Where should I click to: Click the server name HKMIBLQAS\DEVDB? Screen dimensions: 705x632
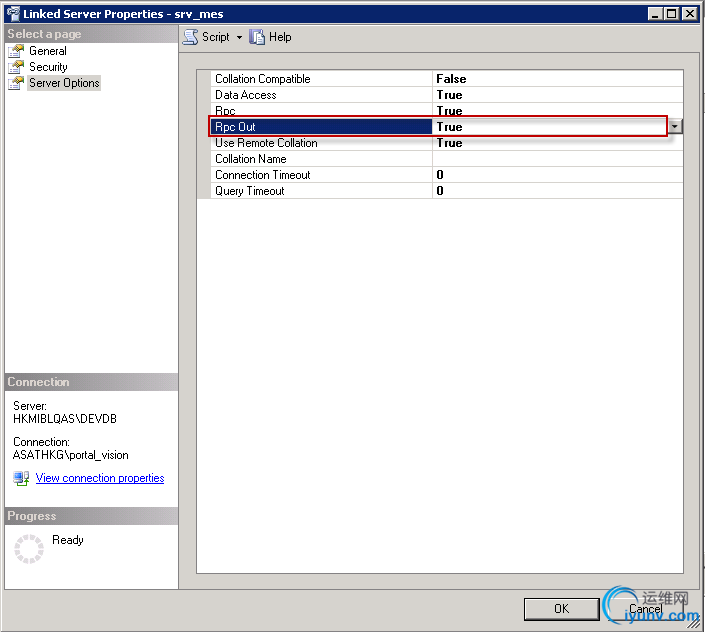(65, 419)
